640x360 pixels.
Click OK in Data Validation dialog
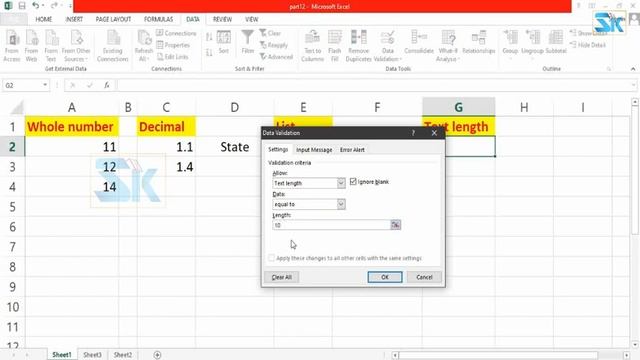[x=385, y=277]
